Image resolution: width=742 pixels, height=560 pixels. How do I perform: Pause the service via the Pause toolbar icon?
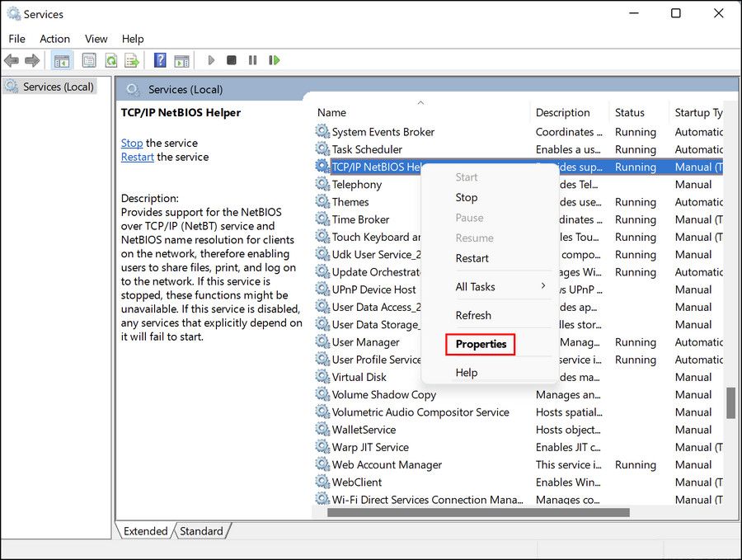click(x=254, y=59)
